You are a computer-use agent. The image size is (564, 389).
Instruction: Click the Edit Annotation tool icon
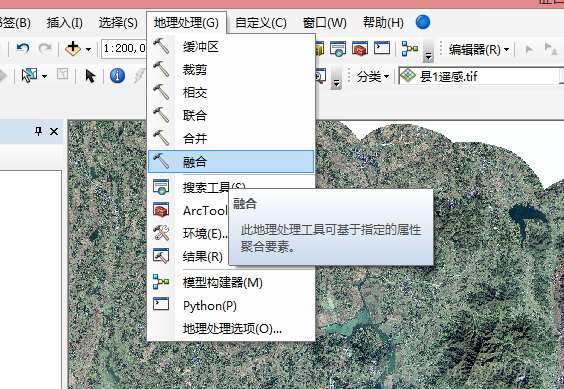[x=551, y=49]
